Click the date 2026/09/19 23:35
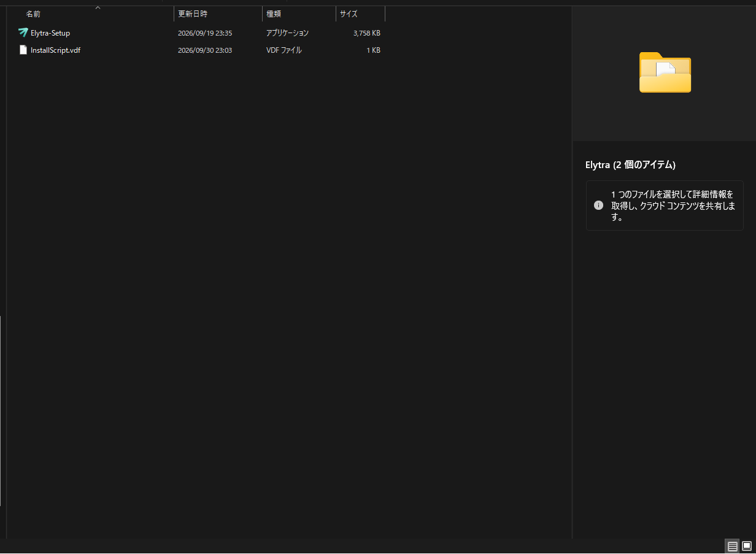Screen dimensions: 756x554 click(x=205, y=33)
